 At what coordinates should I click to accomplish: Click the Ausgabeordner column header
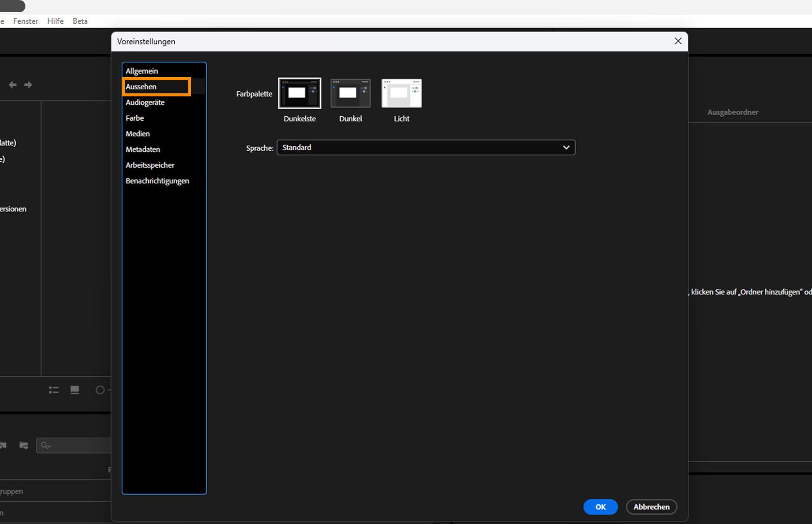(x=733, y=112)
